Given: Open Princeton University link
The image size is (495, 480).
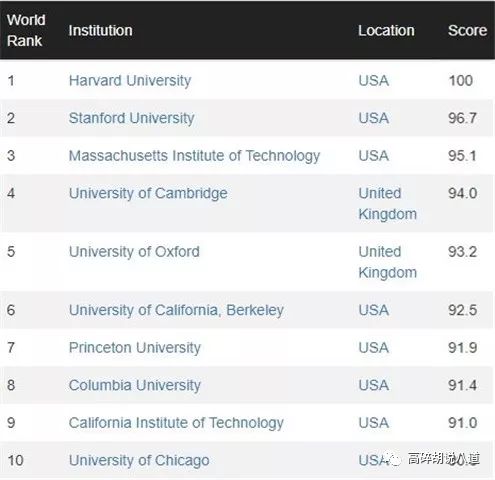Looking at the screenshot, I should click(135, 348).
